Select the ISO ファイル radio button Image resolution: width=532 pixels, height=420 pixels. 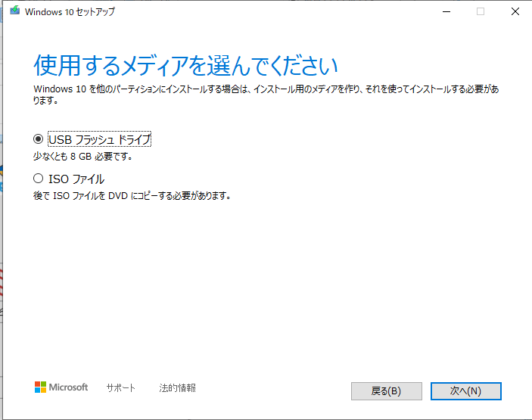coord(38,179)
